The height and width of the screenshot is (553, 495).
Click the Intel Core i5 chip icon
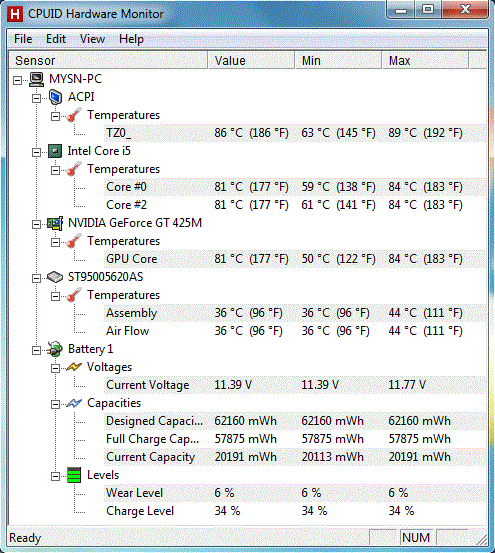point(55,151)
